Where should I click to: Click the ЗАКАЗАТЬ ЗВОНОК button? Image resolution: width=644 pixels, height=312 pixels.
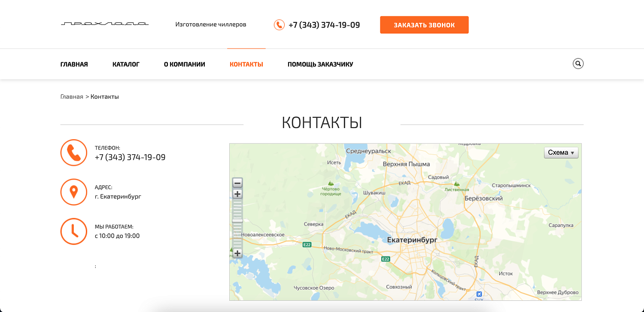424,25
